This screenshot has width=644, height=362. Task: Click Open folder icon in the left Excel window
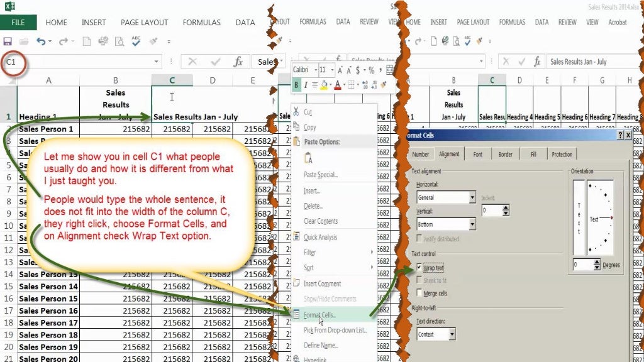pyautogui.click(x=24, y=41)
